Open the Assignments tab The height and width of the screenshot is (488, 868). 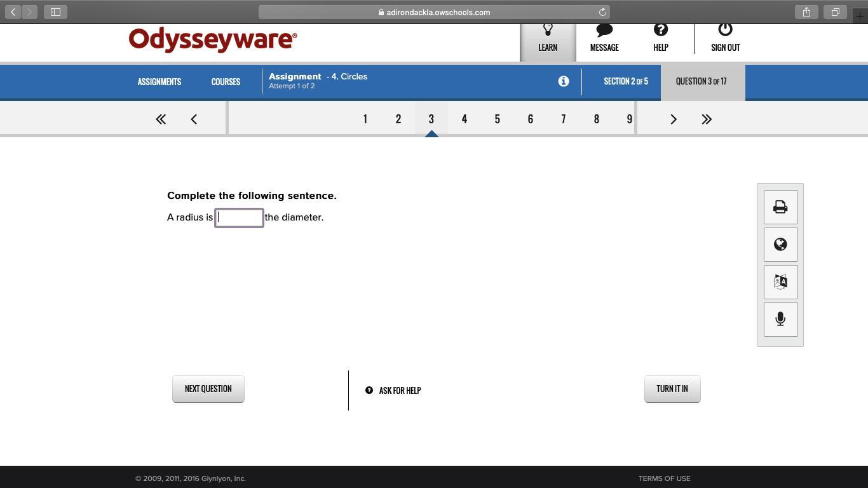(159, 82)
